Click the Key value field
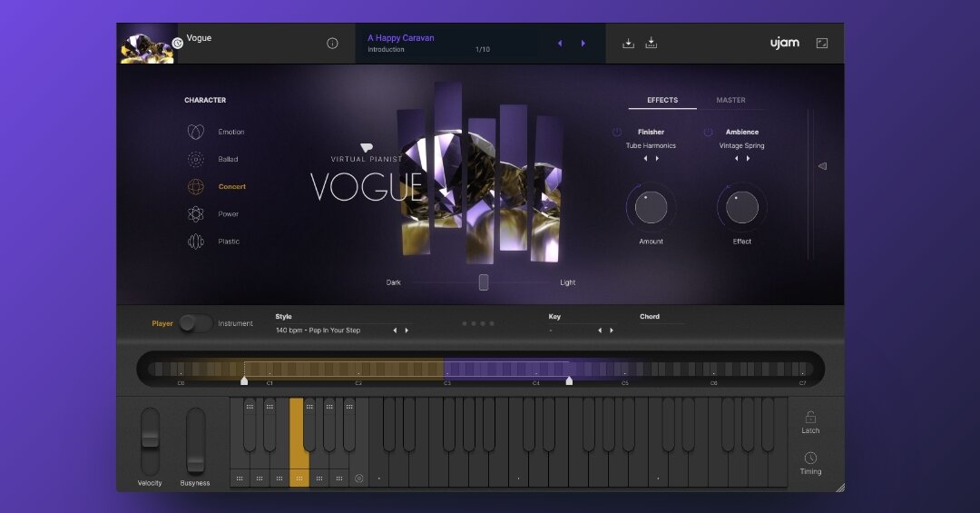This screenshot has height=513, width=980. tap(570, 330)
